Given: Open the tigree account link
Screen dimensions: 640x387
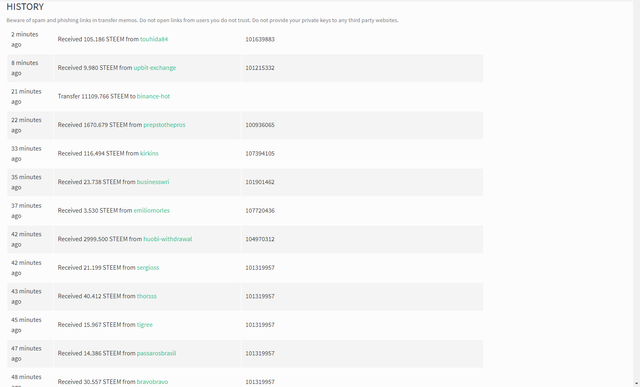Looking at the screenshot, I should (x=144, y=325).
